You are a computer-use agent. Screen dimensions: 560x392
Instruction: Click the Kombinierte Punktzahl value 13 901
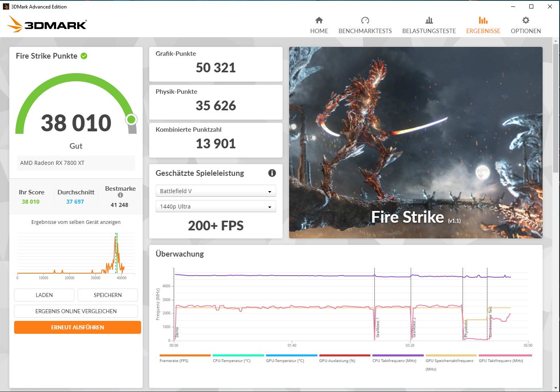coord(216,143)
